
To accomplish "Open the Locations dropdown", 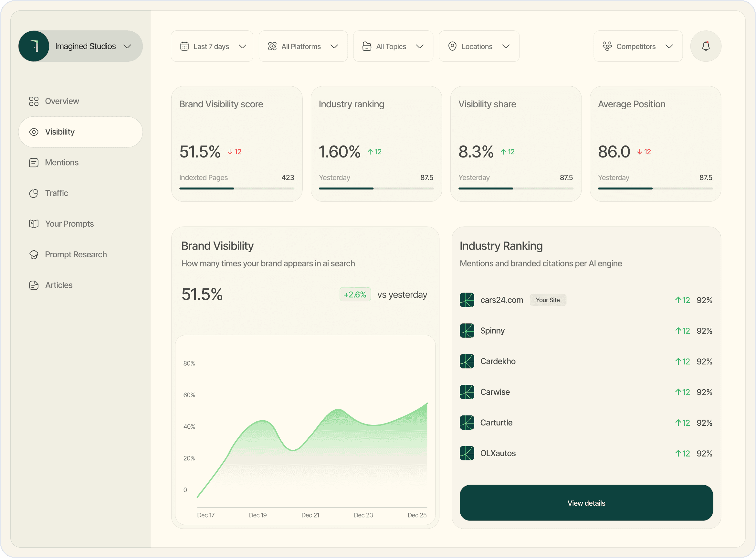I will [x=478, y=46].
